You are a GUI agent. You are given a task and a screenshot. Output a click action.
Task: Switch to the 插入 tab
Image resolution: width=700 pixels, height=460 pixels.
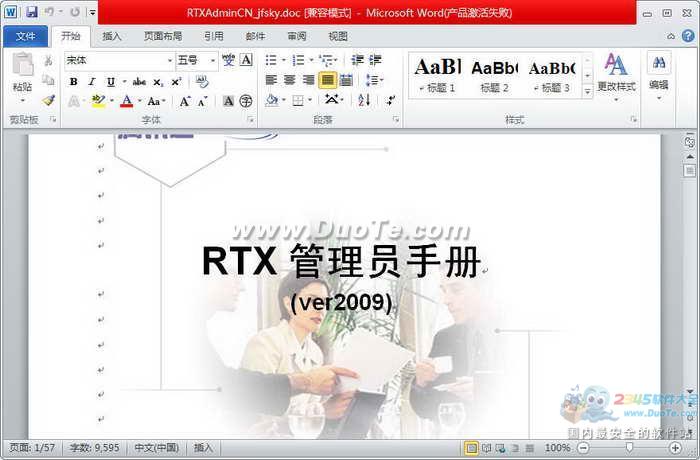tap(112, 37)
